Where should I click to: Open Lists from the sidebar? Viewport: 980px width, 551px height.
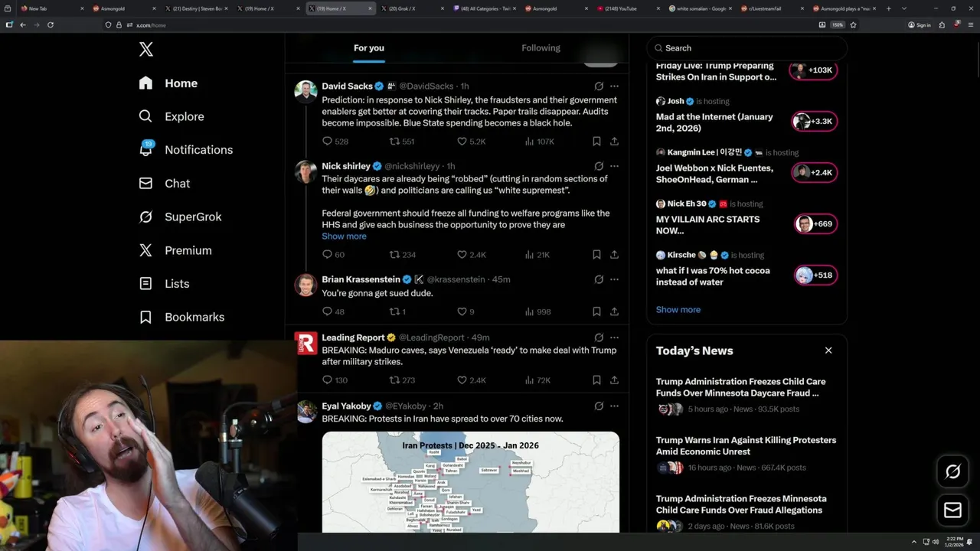click(x=164, y=284)
